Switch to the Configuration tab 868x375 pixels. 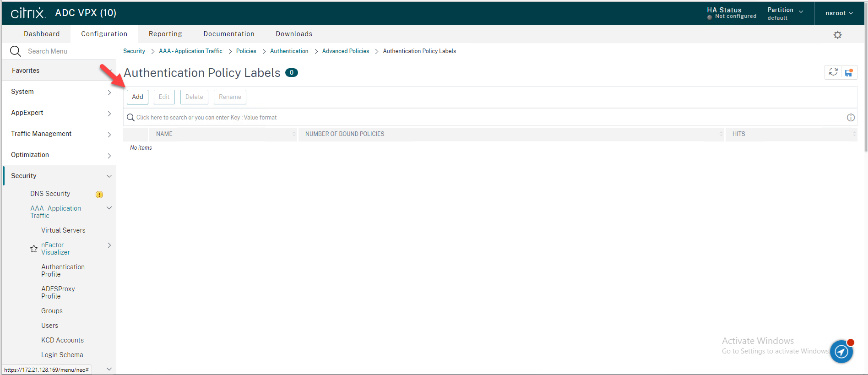[x=104, y=34]
